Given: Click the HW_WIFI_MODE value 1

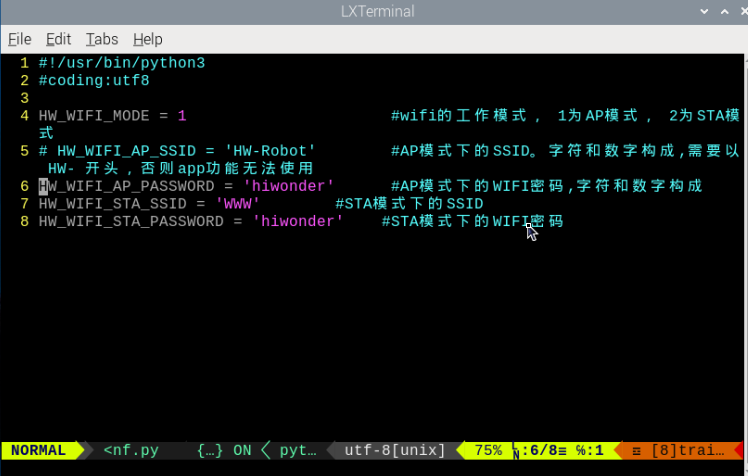Looking at the screenshot, I should click(x=182, y=116).
